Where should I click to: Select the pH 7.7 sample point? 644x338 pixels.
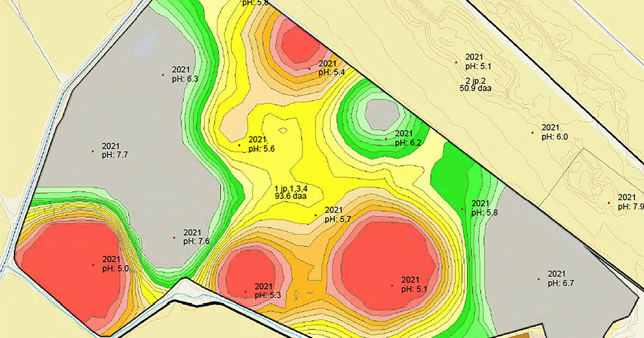point(93,151)
